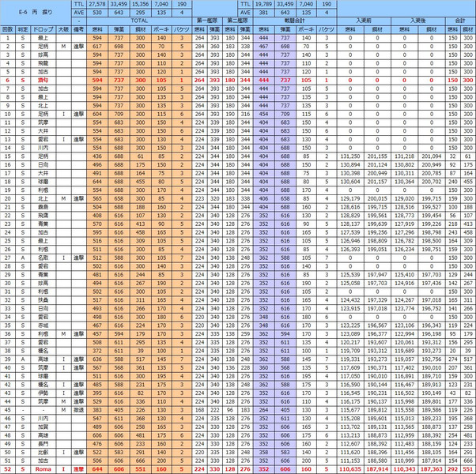Click the total value 15,356
This screenshot has height=474, width=476.
tap(140, 4)
